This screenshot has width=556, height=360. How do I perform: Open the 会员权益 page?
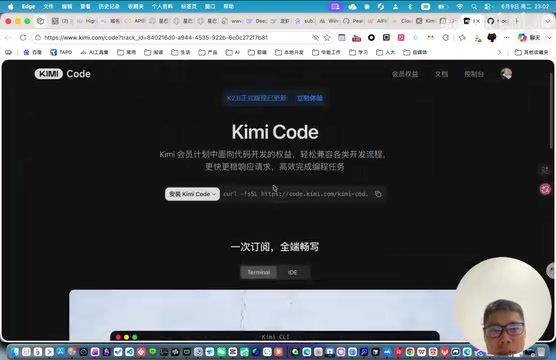[x=405, y=74]
